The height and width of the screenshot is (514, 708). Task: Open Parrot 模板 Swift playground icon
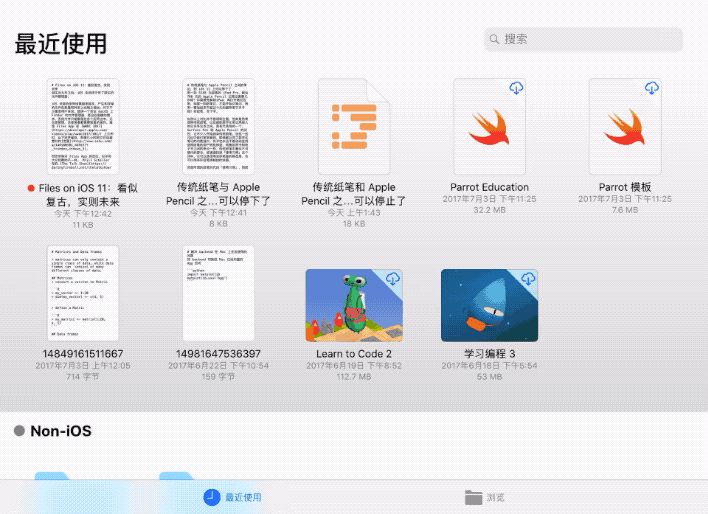[625, 126]
